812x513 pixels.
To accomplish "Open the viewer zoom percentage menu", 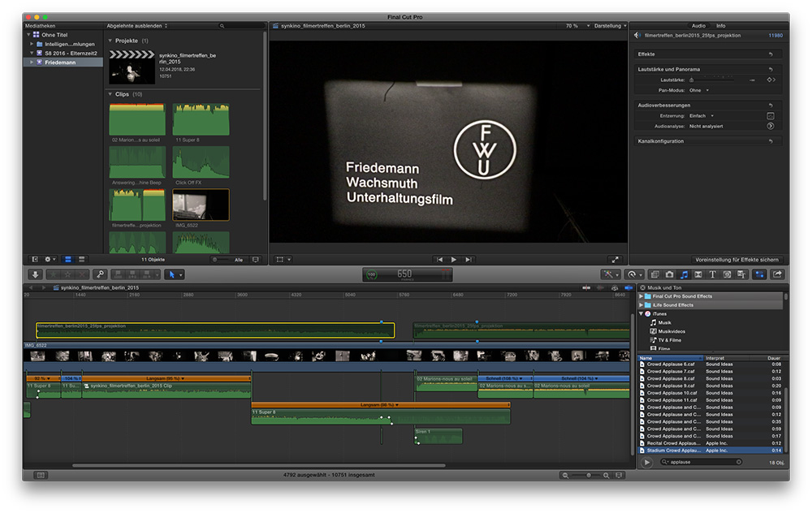I will pyautogui.click(x=577, y=25).
